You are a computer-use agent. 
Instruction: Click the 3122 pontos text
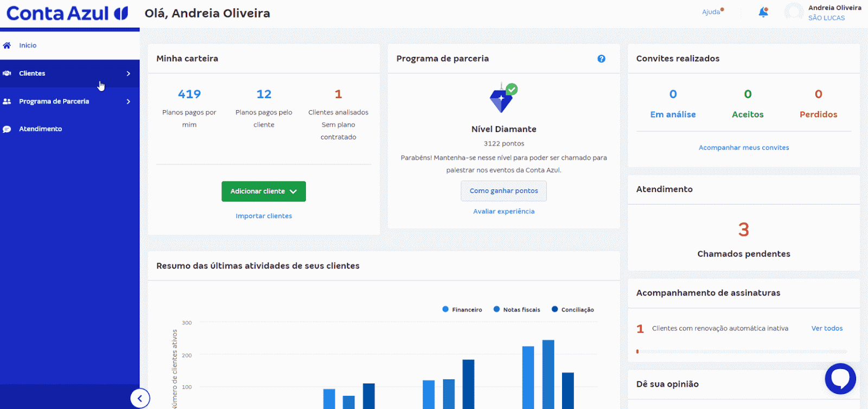pos(504,144)
